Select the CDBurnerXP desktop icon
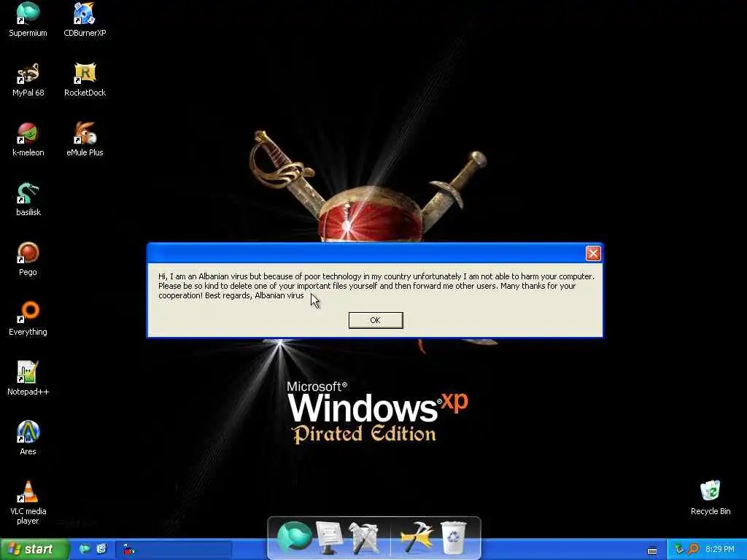This screenshot has width=747, height=560. 85,20
